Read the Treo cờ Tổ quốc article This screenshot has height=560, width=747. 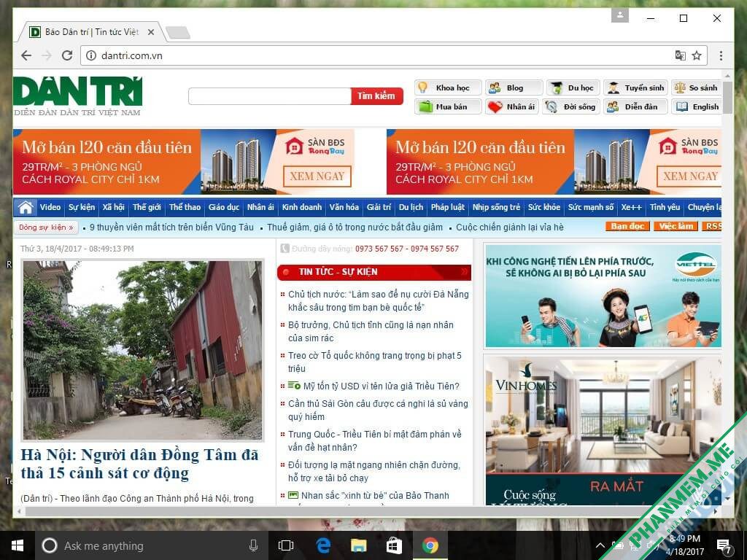[x=374, y=362]
